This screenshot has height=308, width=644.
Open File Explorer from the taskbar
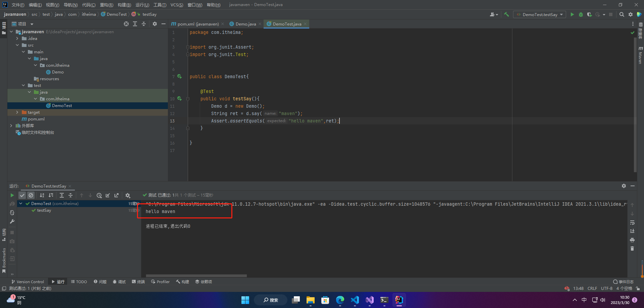(x=311, y=300)
